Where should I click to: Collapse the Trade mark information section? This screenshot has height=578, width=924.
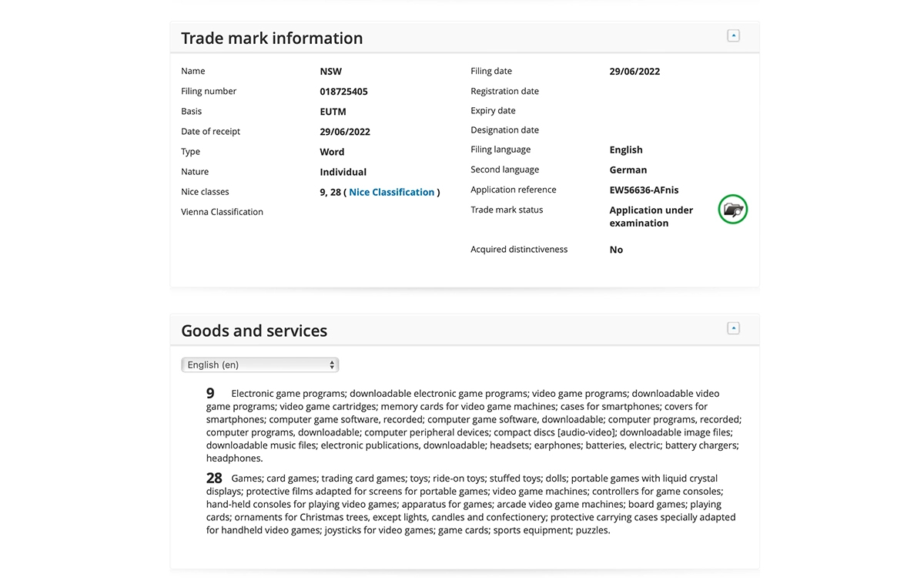tap(733, 35)
